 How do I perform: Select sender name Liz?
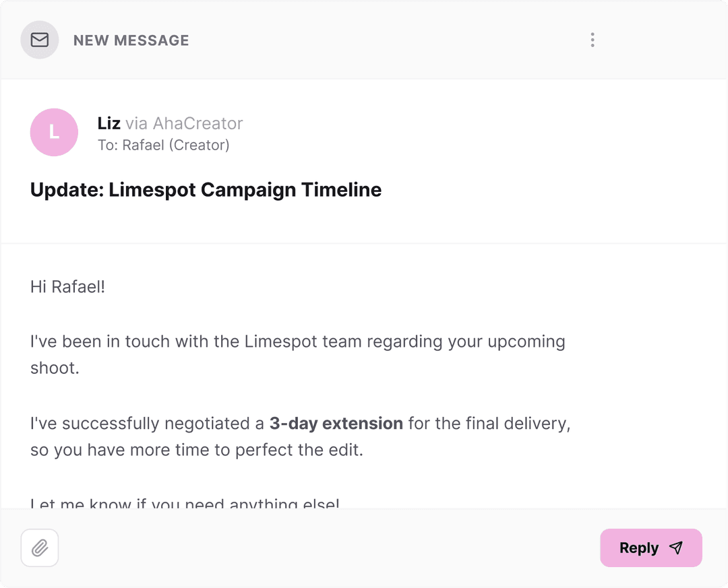point(109,123)
